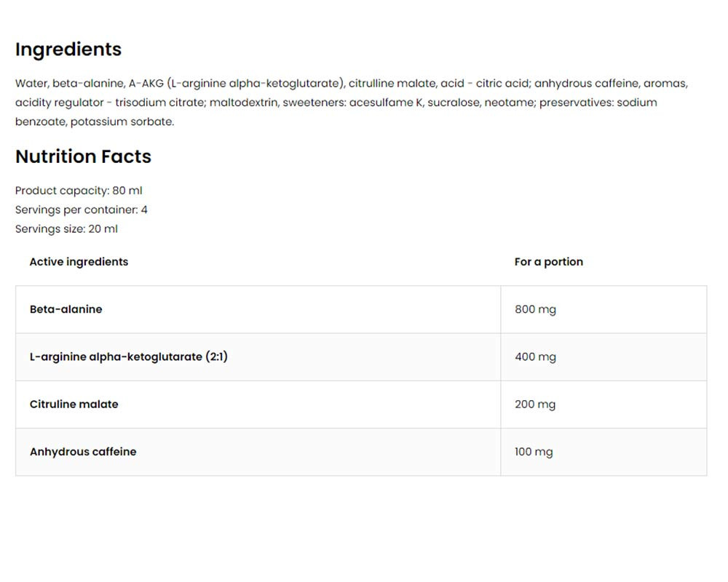Select the Citruline malate table row label
728x582 pixels.
[x=74, y=404]
